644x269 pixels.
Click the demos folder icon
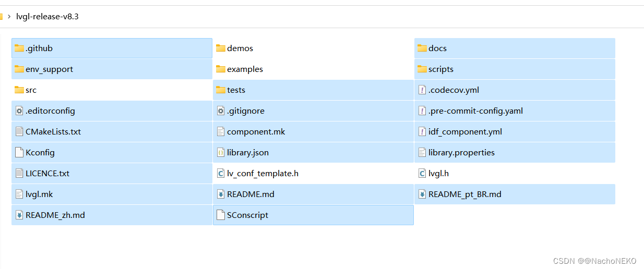click(x=221, y=48)
